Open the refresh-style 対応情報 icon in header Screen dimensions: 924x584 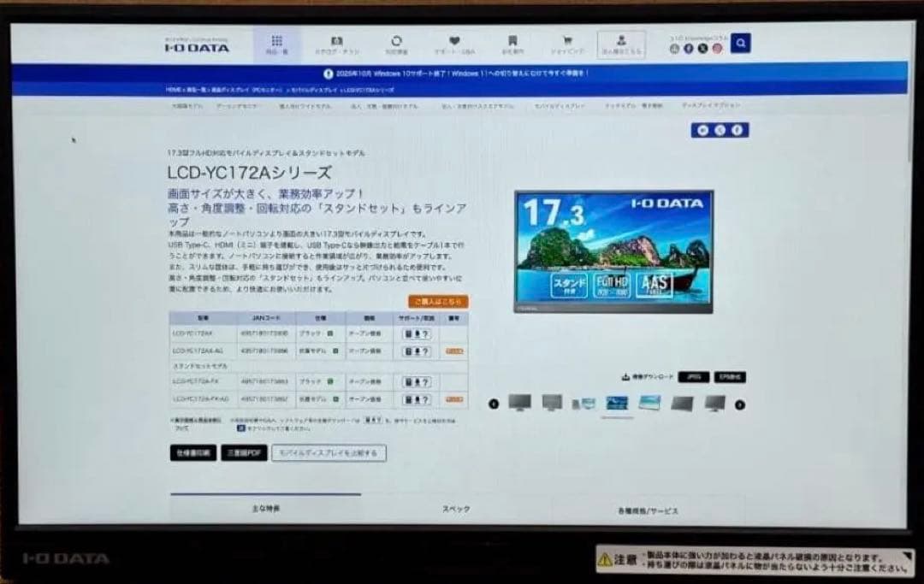coord(396,39)
